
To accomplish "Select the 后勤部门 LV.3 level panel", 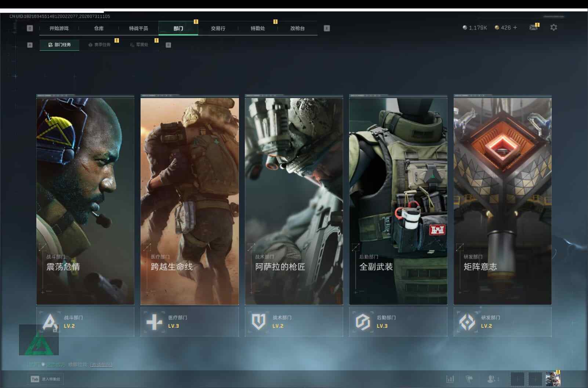I will 398,322.
